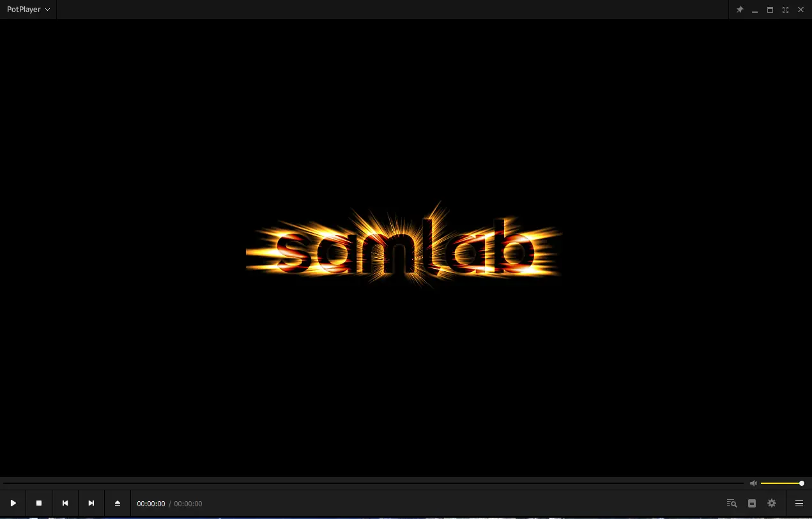
Task: Stop playback with the Stop button
Action: [x=39, y=503]
